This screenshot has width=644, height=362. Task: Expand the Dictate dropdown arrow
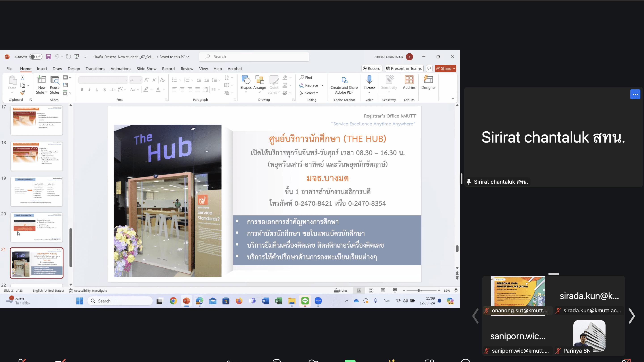tap(369, 93)
